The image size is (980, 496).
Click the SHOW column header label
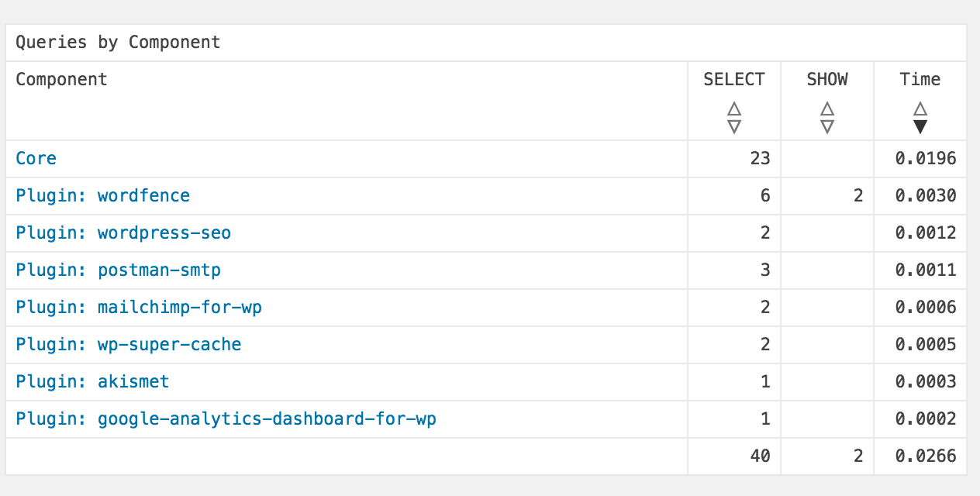click(x=827, y=79)
